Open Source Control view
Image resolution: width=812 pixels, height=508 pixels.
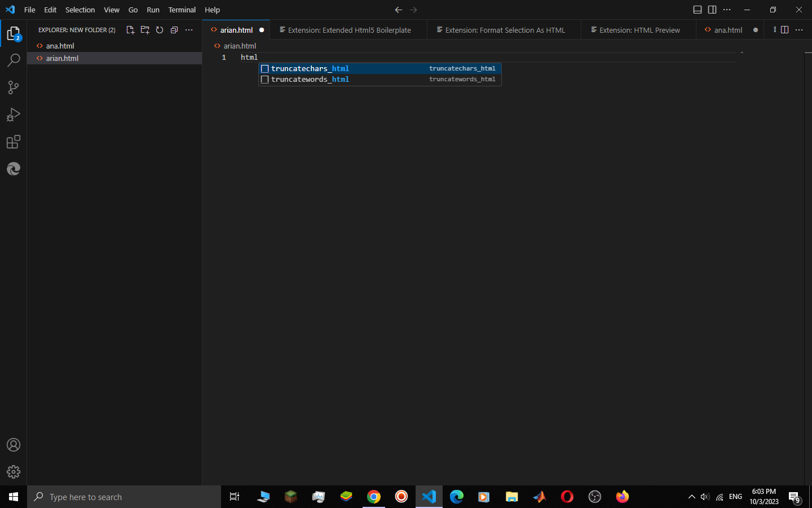coord(14,87)
